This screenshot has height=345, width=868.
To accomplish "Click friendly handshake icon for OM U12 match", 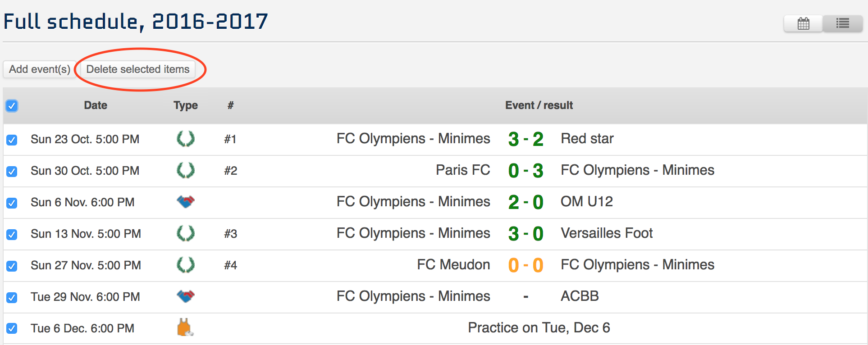I will pyautogui.click(x=186, y=202).
